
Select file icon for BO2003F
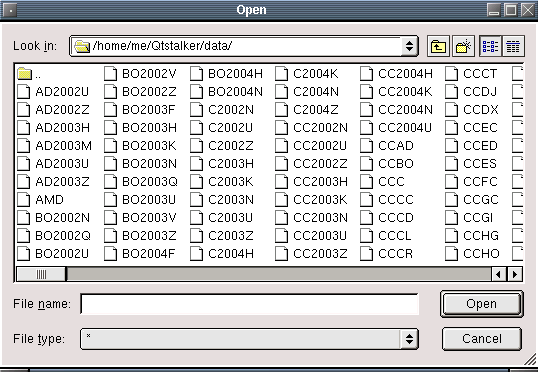pyautogui.click(x=110, y=109)
